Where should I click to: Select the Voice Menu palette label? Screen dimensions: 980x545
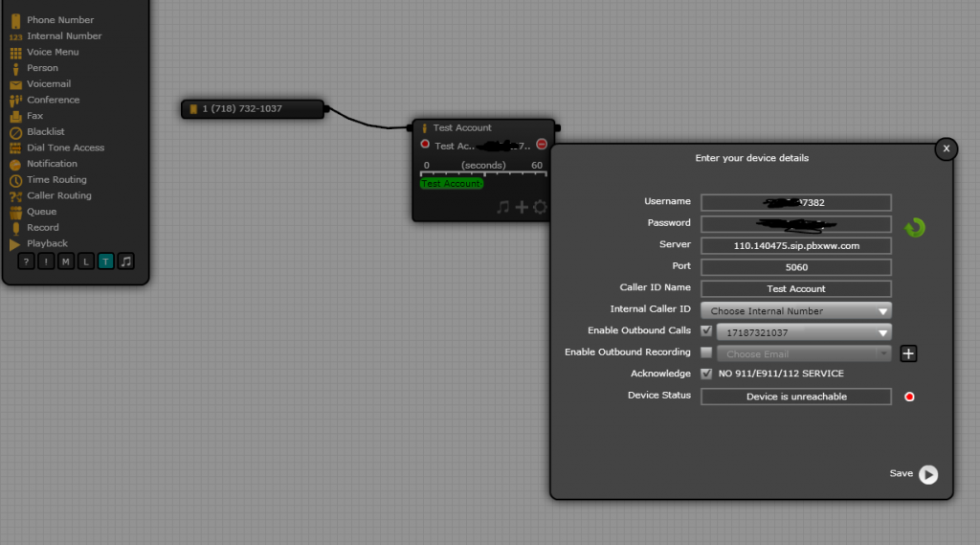[53, 52]
